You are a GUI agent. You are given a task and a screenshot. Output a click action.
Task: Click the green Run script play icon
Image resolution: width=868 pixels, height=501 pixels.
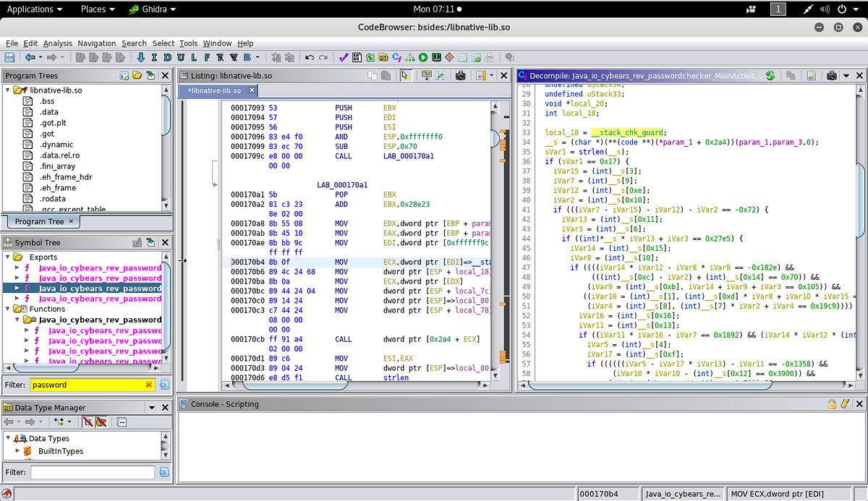(423, 57)
